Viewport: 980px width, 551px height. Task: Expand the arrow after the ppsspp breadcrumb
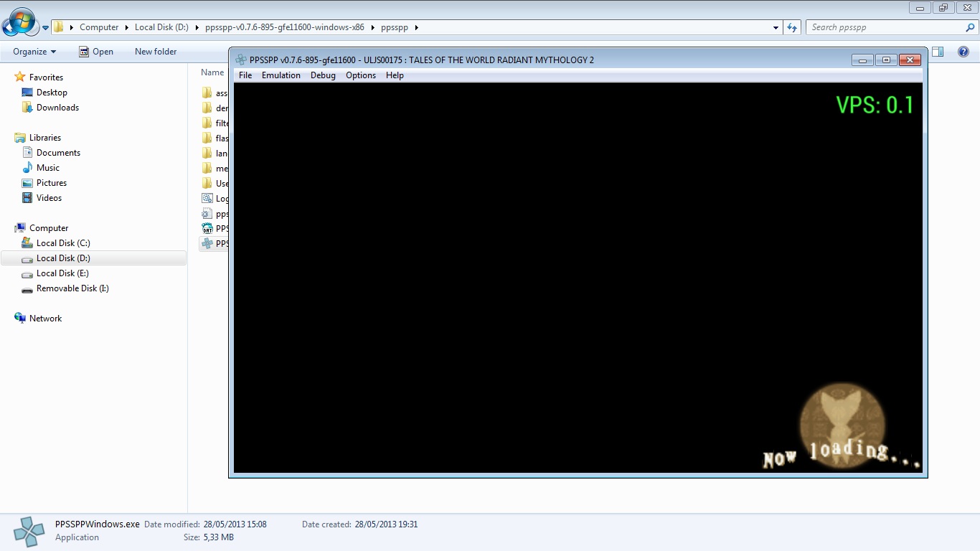tap(417, 27)
